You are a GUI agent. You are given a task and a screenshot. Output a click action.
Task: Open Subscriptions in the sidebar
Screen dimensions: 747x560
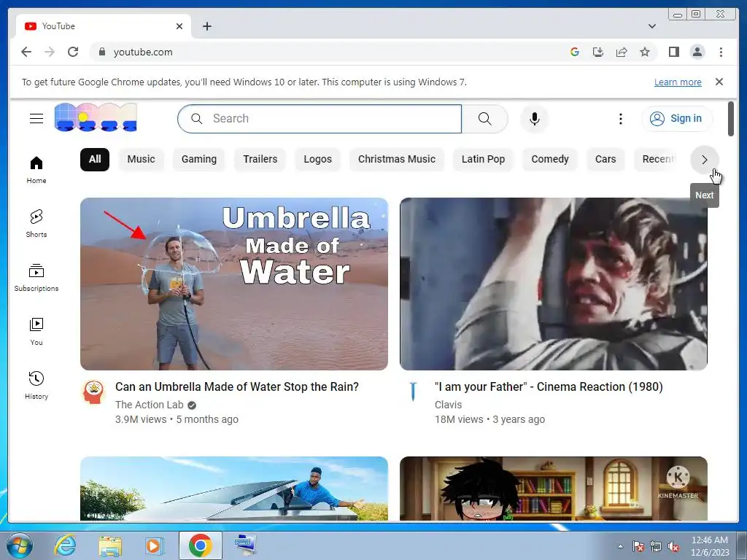36,278
